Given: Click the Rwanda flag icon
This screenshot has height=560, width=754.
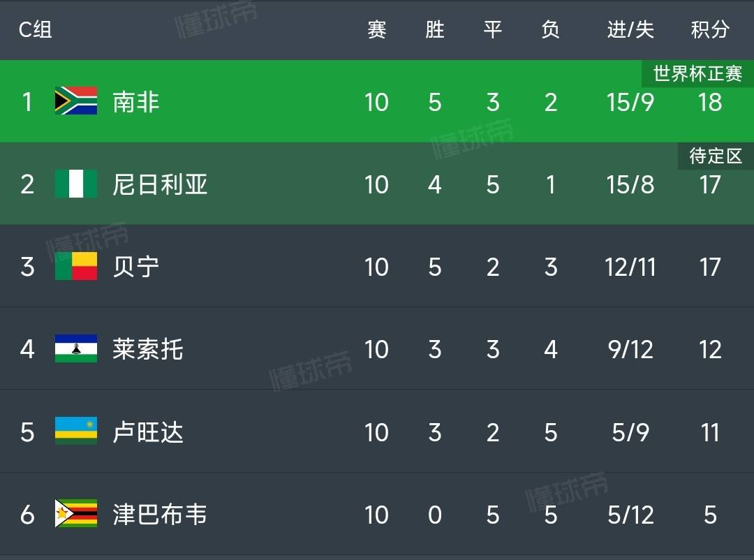Looking at the screenshot, I should 76,432.
